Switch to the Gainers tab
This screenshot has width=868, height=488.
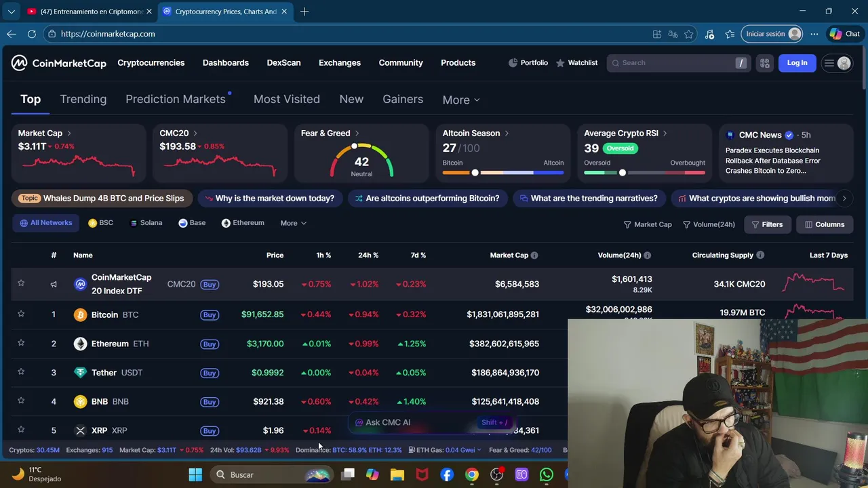(403, 99)
